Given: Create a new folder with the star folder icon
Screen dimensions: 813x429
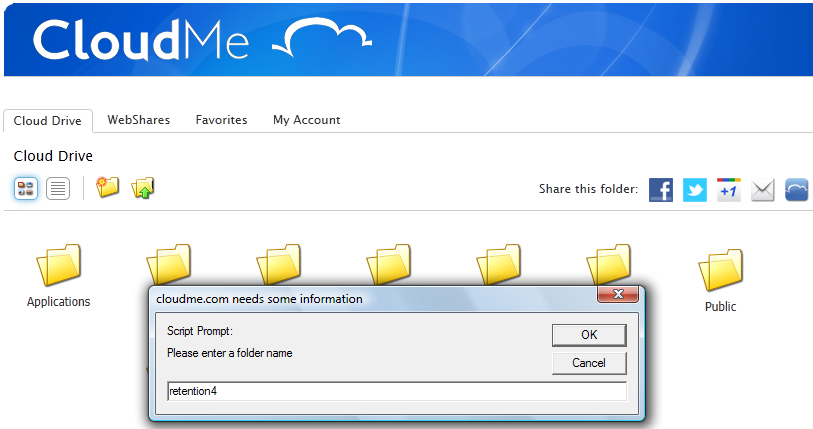Looking at the screenshot, I should point(107,187).
